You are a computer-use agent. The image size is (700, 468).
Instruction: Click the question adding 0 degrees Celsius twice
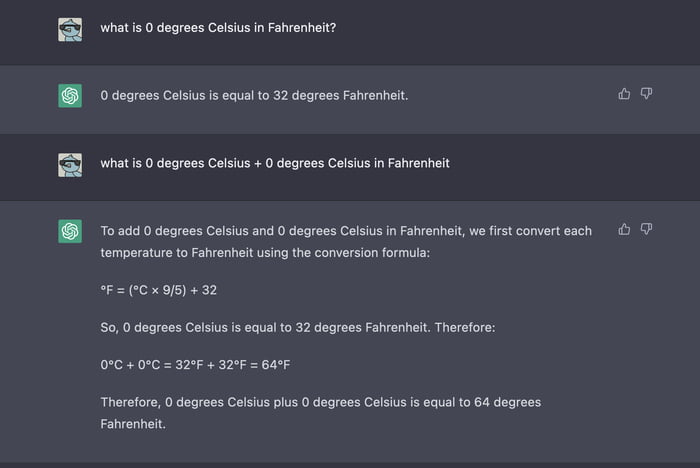tap(275, 162)
